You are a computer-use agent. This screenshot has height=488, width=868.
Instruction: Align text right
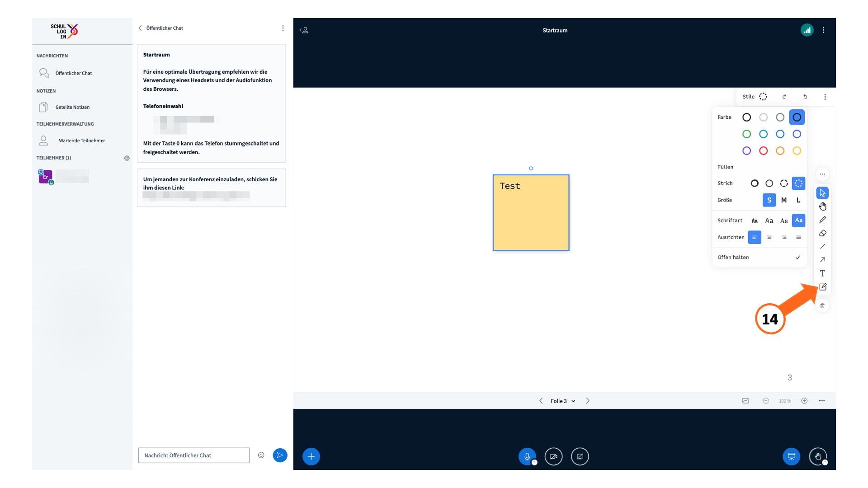pos(784,237)
